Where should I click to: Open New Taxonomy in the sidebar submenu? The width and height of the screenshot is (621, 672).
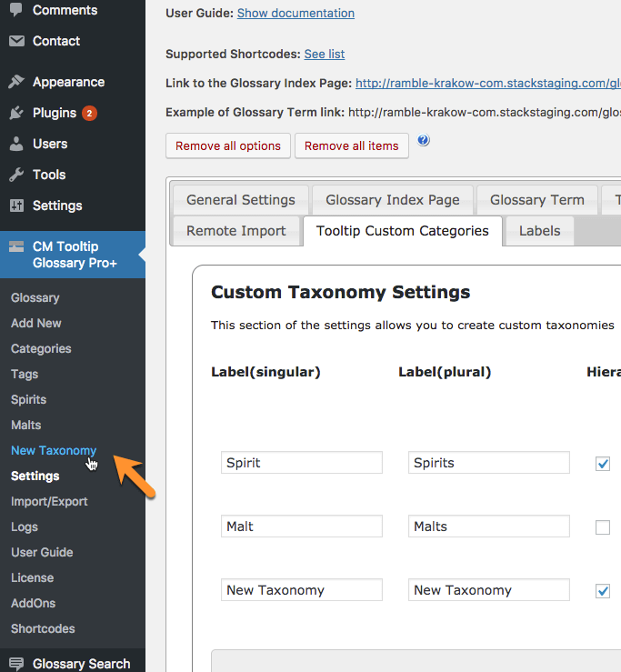[54, 451]
